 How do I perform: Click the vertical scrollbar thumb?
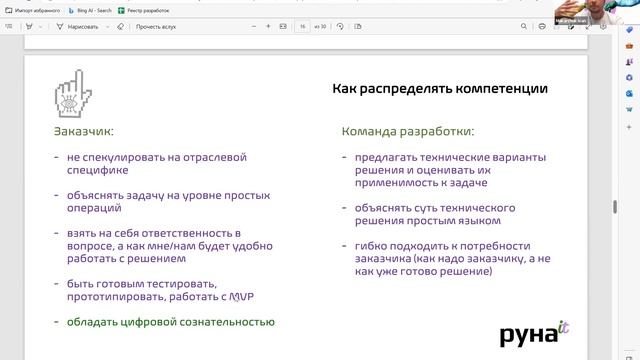pos(615,207)
